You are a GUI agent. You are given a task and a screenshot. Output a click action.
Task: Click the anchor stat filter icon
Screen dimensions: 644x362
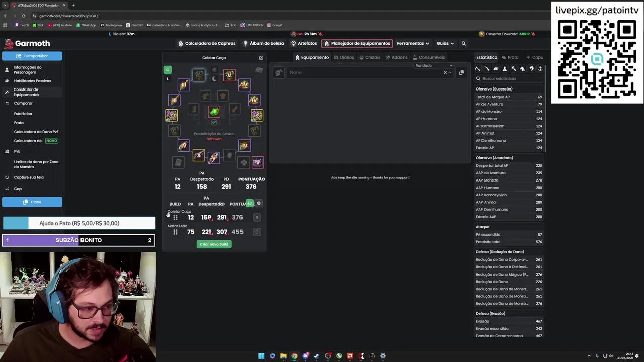tap(540, 69)
